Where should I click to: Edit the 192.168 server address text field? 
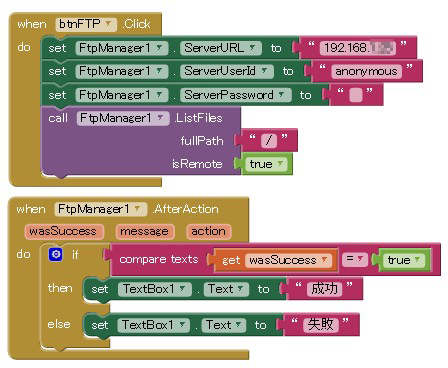click(x=358, y=48)
